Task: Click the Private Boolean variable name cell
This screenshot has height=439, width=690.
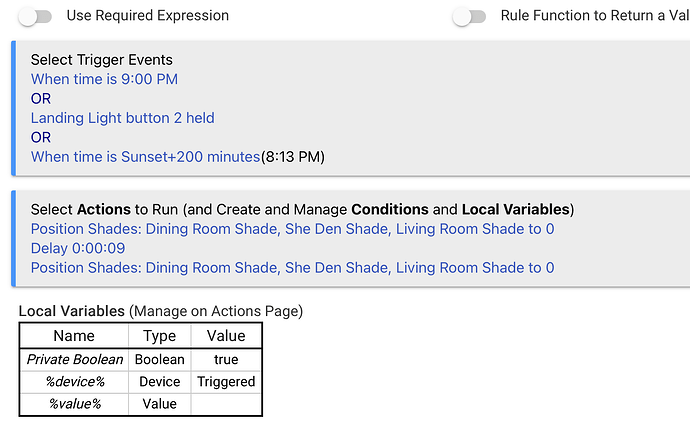Action: [x=75, y=360]
